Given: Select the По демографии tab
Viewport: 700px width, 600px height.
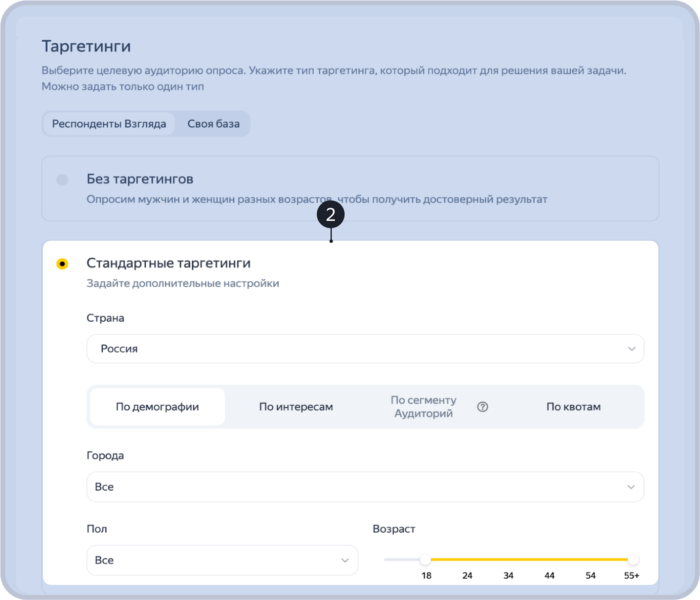Looking at the screenshot, I should 157,407.
